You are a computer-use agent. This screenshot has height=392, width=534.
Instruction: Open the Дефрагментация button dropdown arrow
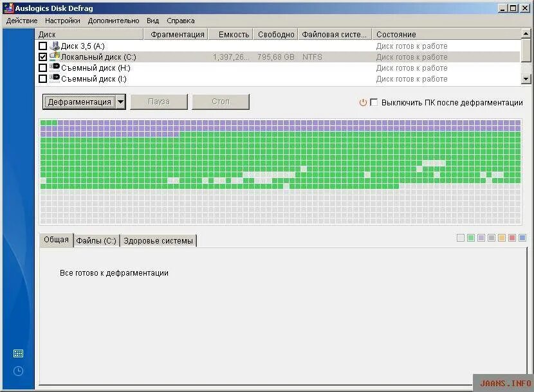(120, 102)
